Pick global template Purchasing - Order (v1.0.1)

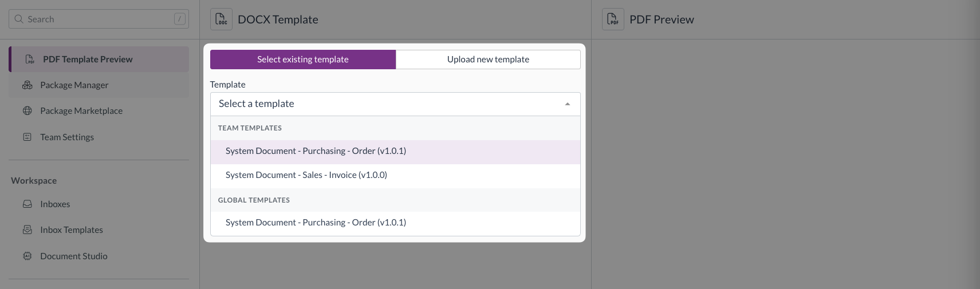pyautogui.click(x=316, y=223)
